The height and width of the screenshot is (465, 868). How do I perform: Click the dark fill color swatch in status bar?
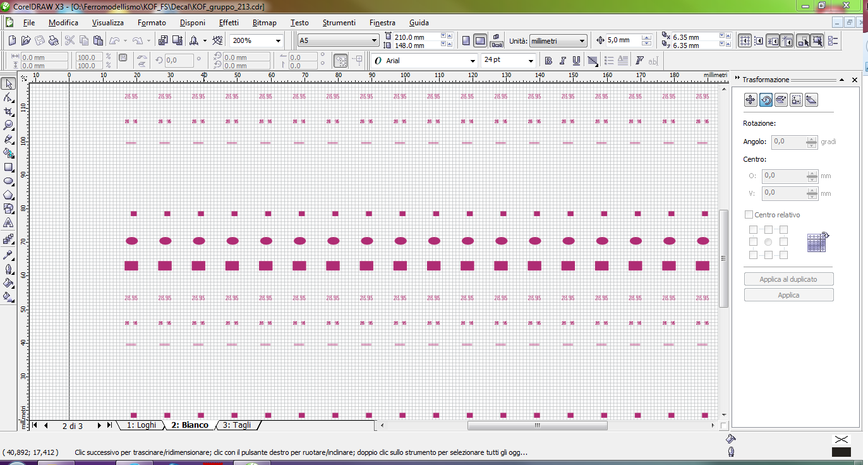click(x=841, y=452)
